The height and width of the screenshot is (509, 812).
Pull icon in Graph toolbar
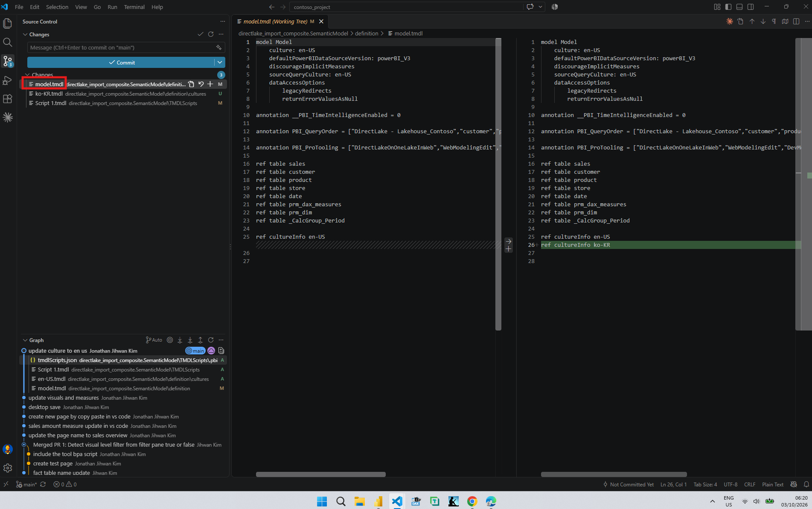pyautogui.click(x=190, y=340)
